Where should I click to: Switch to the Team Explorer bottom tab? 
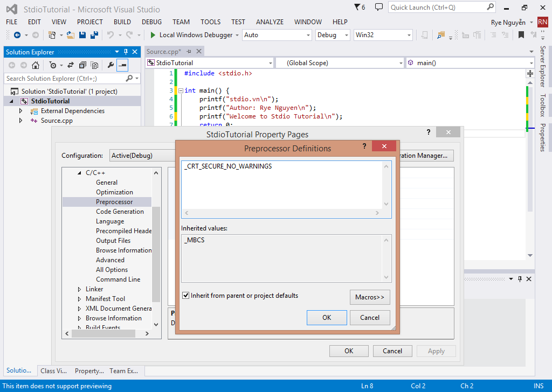coord(123,371)
